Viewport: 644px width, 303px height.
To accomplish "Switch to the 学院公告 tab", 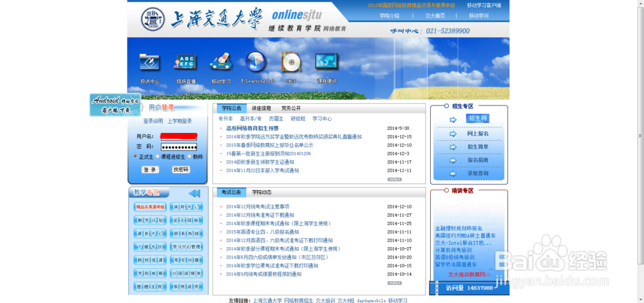I will pyautogui.click(x=232, y=108).
